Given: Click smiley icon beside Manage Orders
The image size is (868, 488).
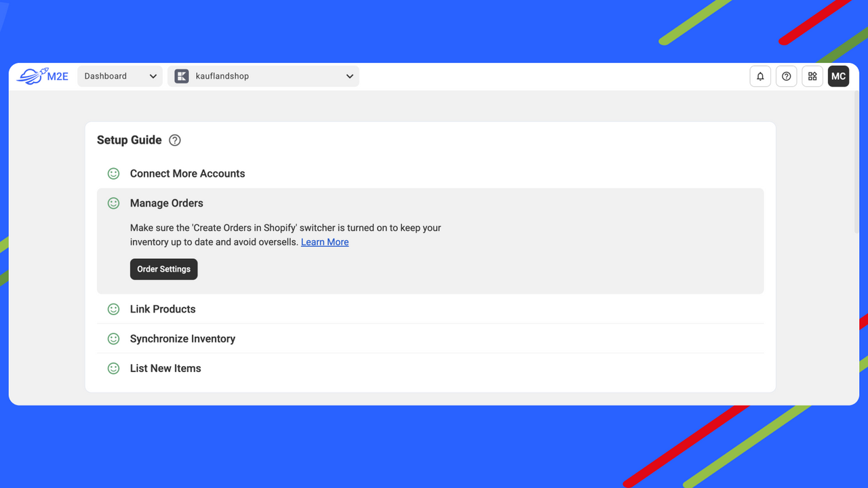Looking at the screenshot, I should click(114, 203).
